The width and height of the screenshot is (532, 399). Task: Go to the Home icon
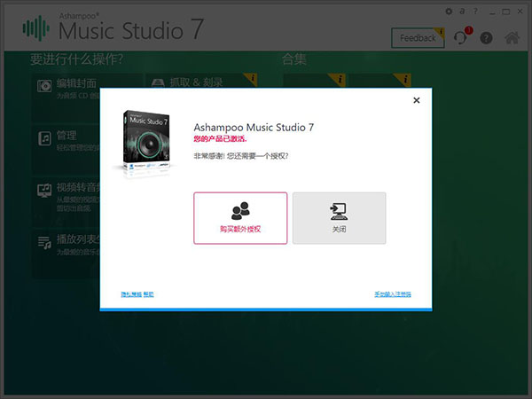[x=512, y=38]
